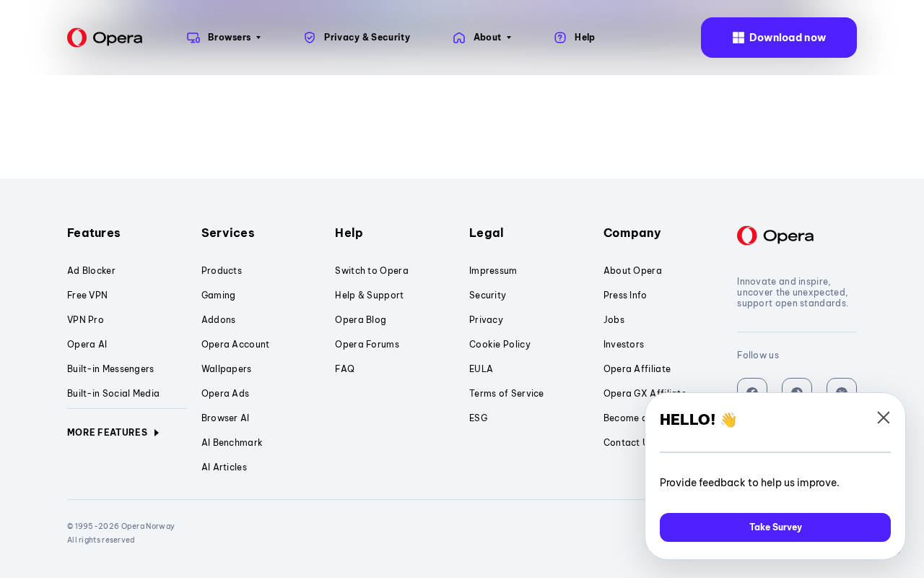Click the Opera logo in footer
The image size is (924, 578).
coord(775,236)
